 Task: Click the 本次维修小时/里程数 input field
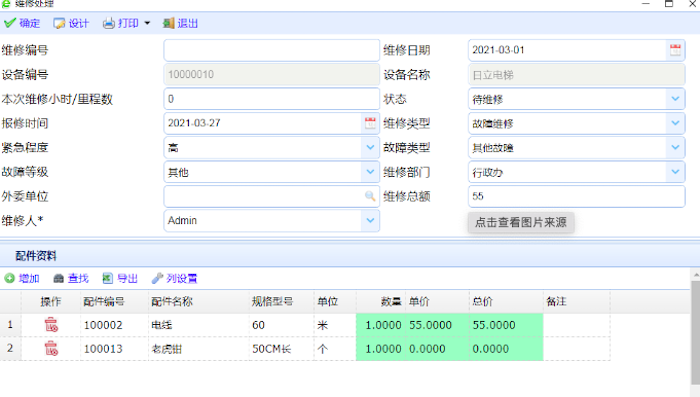click(271, 99)
